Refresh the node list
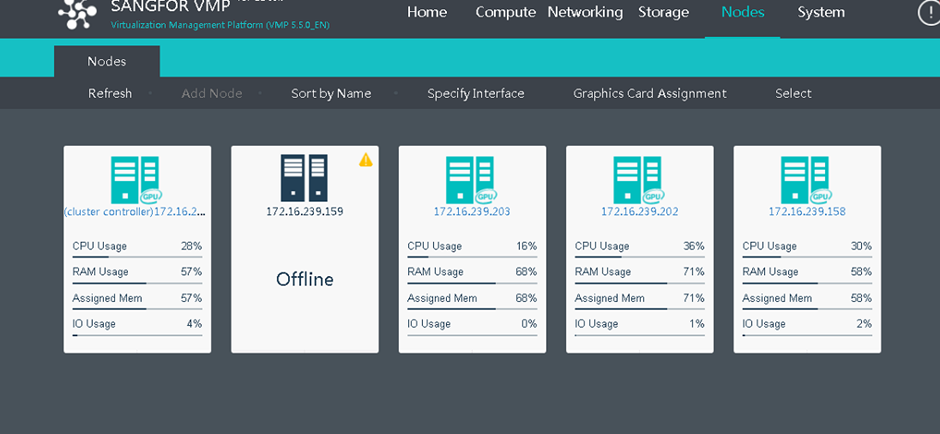Screen dimensions: 940x434 pos(110,94)
